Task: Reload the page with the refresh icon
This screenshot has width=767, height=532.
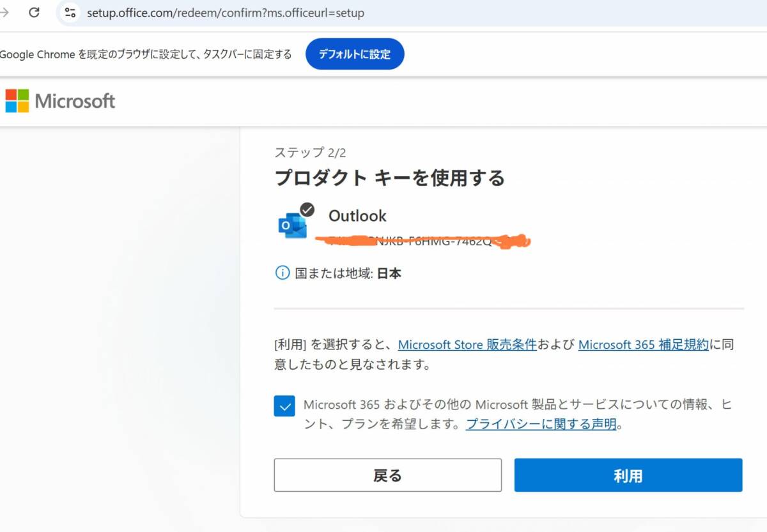Action: 35,12
